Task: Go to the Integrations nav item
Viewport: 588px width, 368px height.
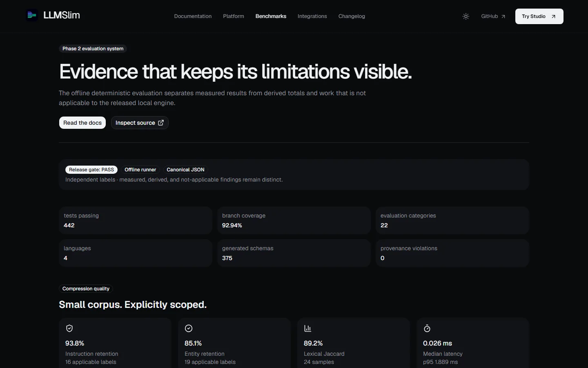Action: (x=312, y=16)
